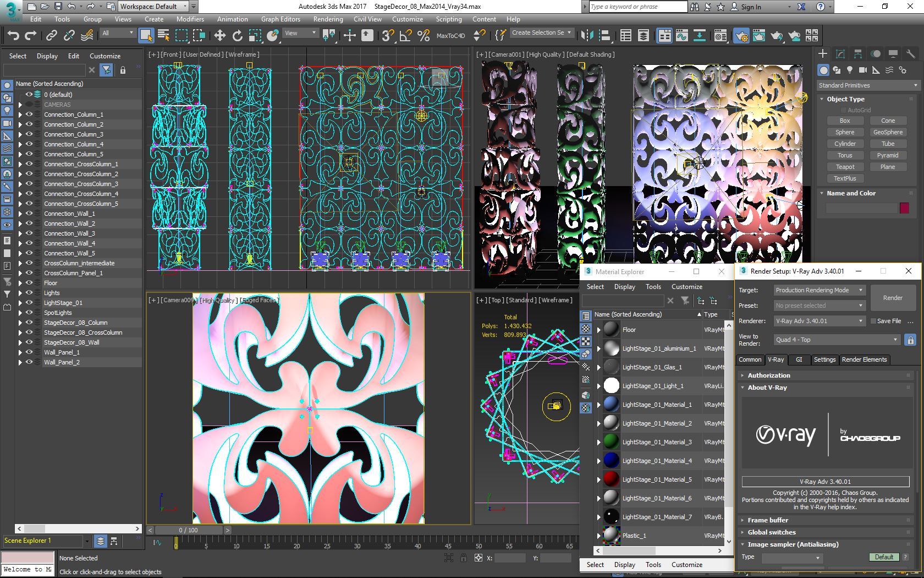
Task: Hide the Floor layer with its eye icon
Action: coord(29,283)
